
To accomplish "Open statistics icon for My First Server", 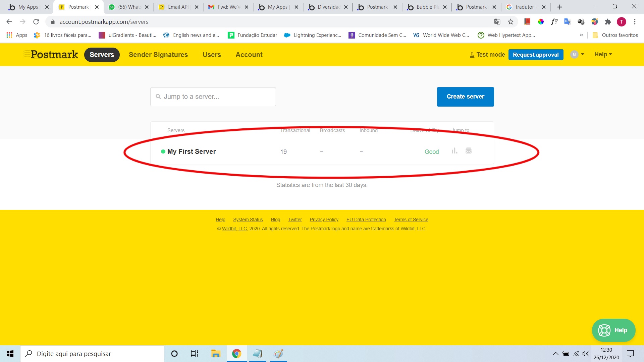I will 454,151.
